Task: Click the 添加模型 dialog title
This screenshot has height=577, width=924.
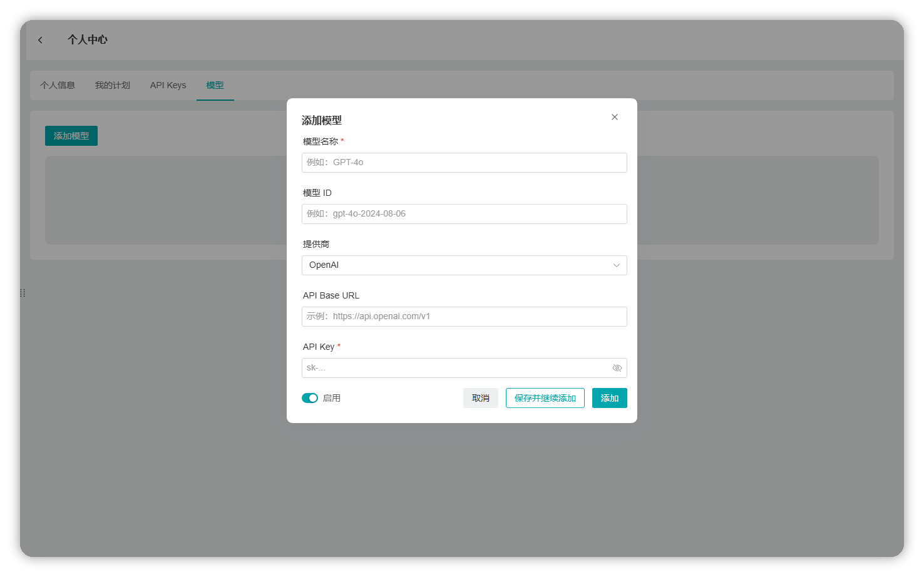Action: [x=322, y=120]
